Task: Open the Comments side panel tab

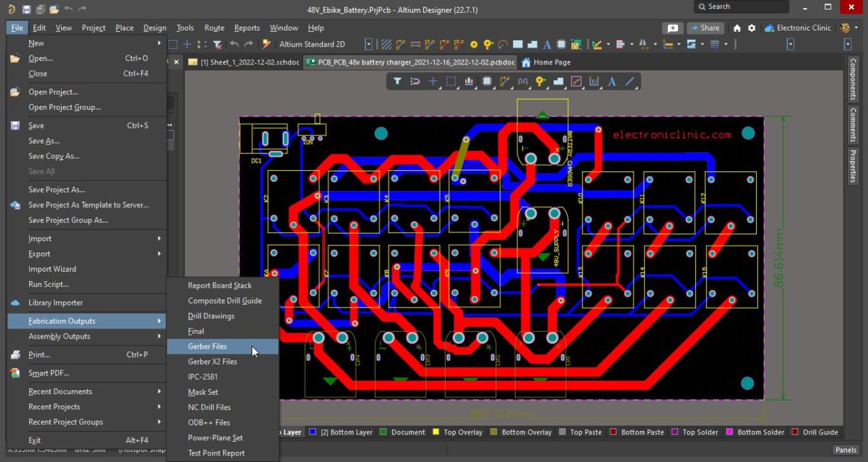Action: click(853, 124)
